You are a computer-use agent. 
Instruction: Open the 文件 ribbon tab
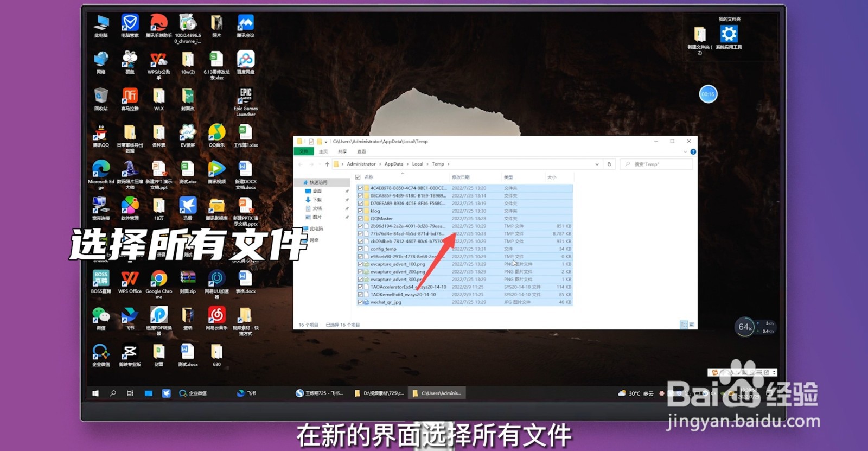point(303,151)
